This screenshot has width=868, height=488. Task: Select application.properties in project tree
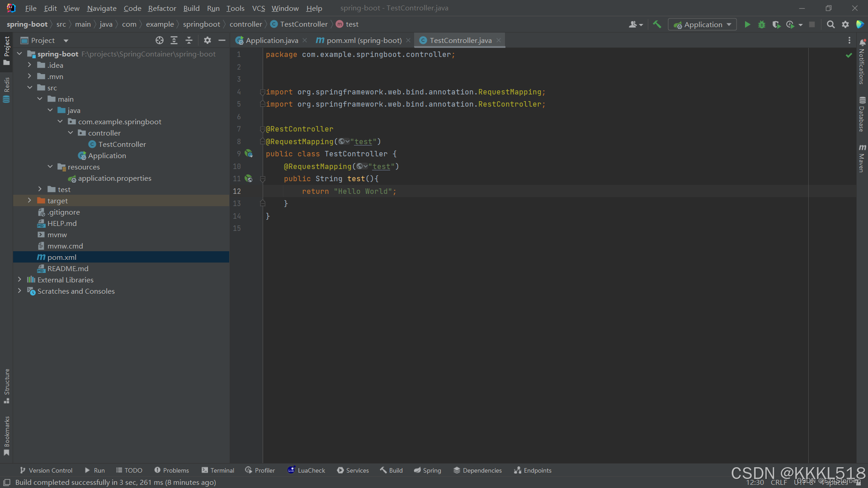tap(114, 178)
